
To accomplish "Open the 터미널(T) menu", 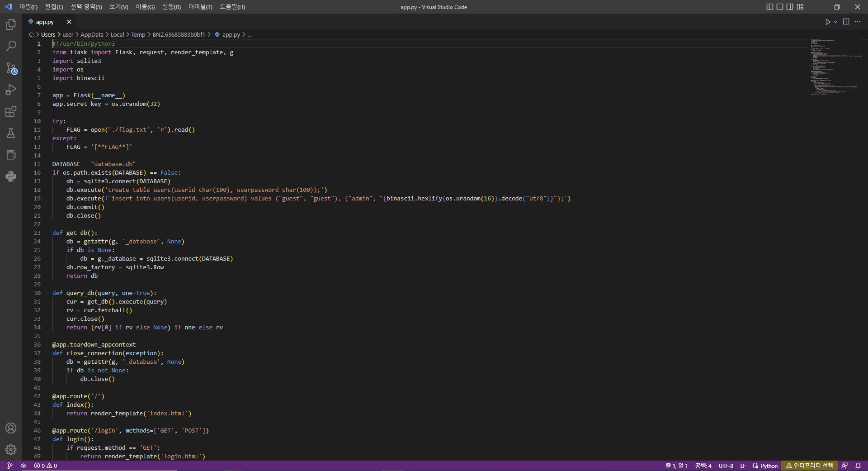I will [200, 7].
